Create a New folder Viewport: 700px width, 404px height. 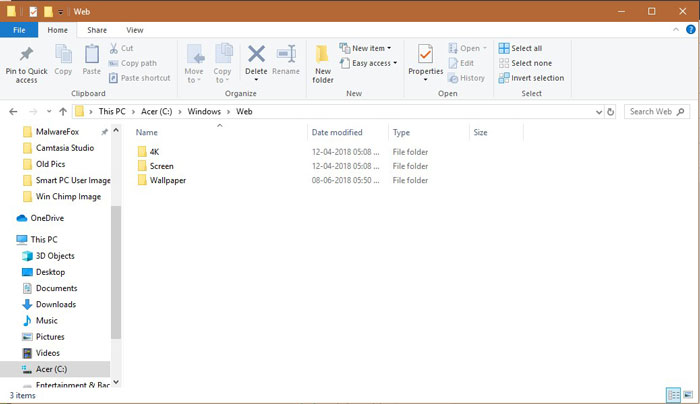pyautogui.click(x=323, y=64)
